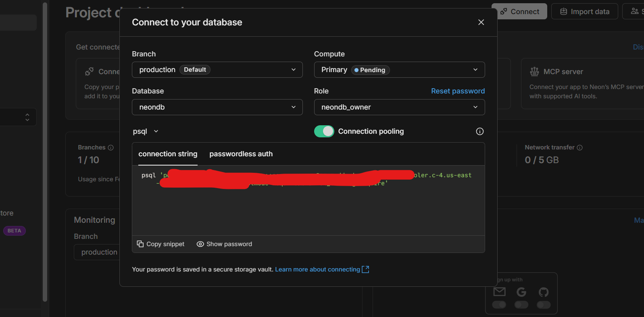The width and height of the screenshot is (644, 317).
Task: Open the Database dropdown showing neondb
Action: tap(217, 107)
